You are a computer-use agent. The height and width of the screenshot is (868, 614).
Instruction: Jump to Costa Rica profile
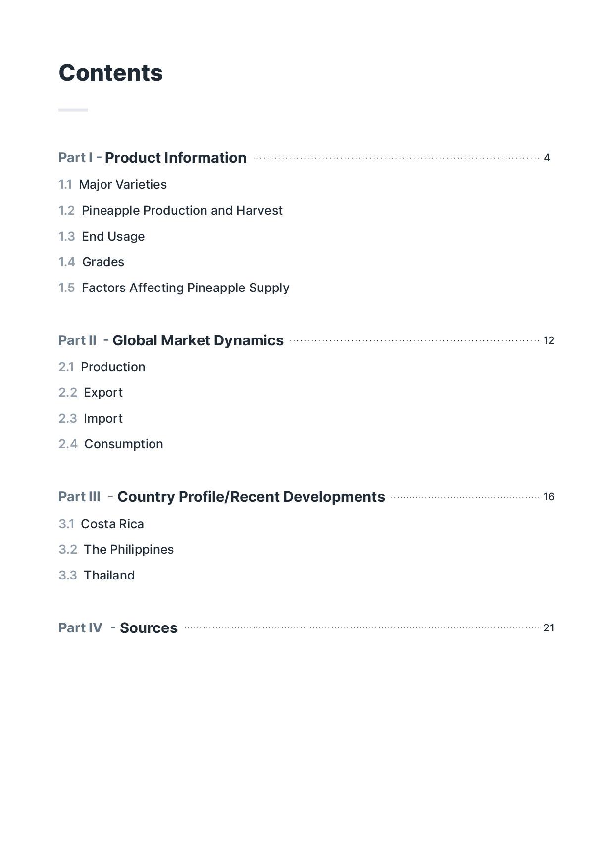coord(112,524)
